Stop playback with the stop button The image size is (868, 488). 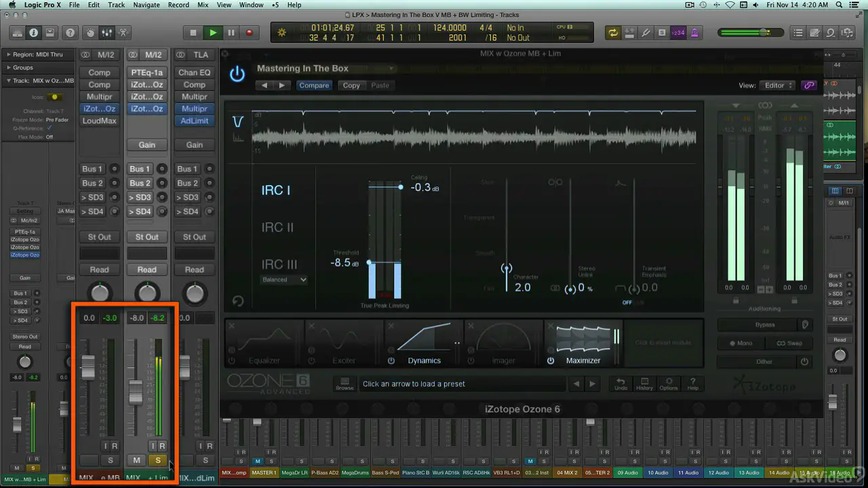193,33
